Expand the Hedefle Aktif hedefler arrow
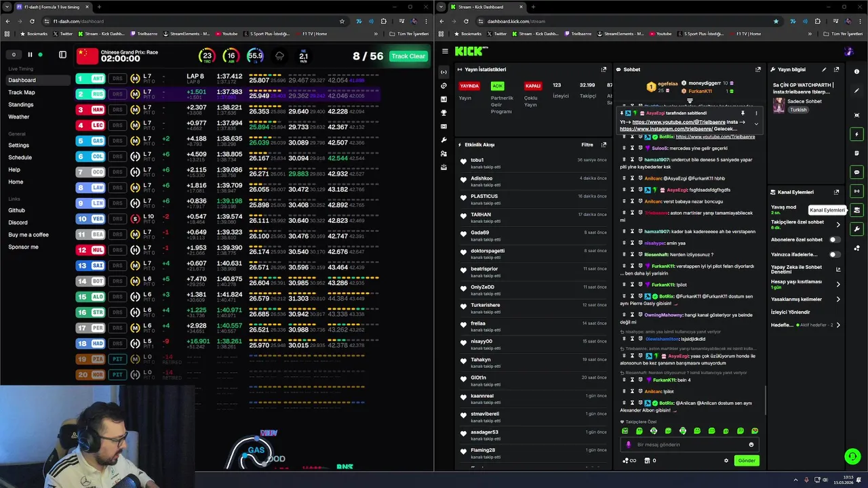Viewport: 868px width, 488px height. pos(838,325)
